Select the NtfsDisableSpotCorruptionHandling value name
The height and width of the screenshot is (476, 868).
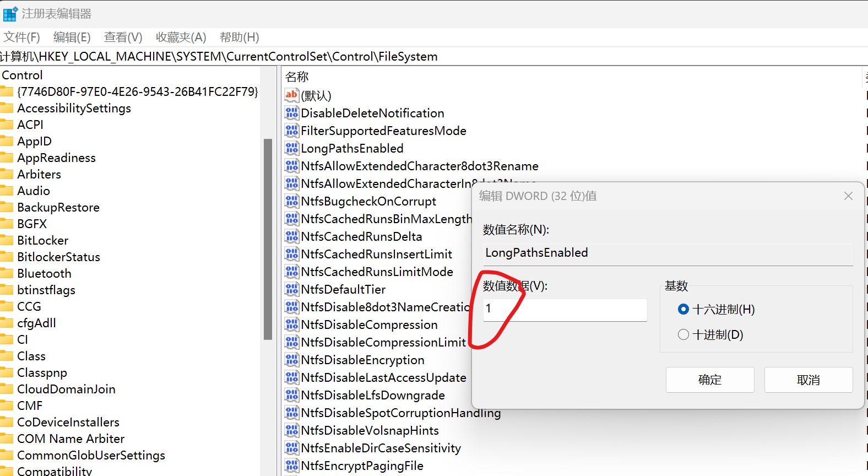click(401, 413)
